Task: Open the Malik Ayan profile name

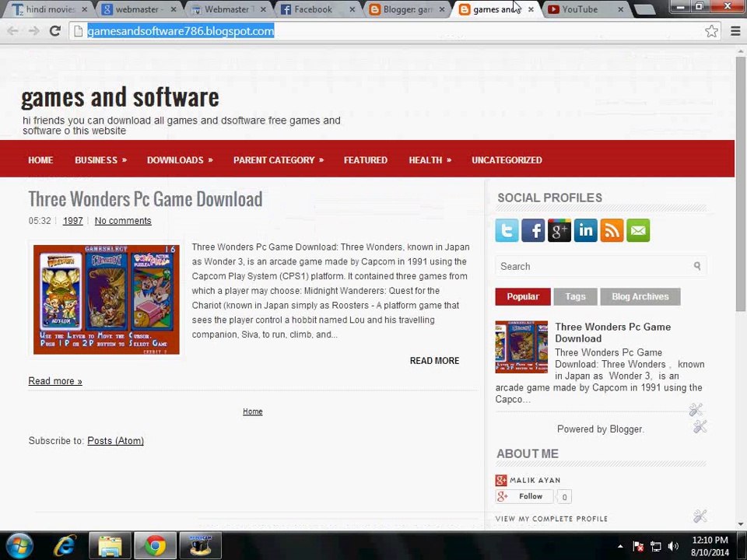Action: pos(535,480)
